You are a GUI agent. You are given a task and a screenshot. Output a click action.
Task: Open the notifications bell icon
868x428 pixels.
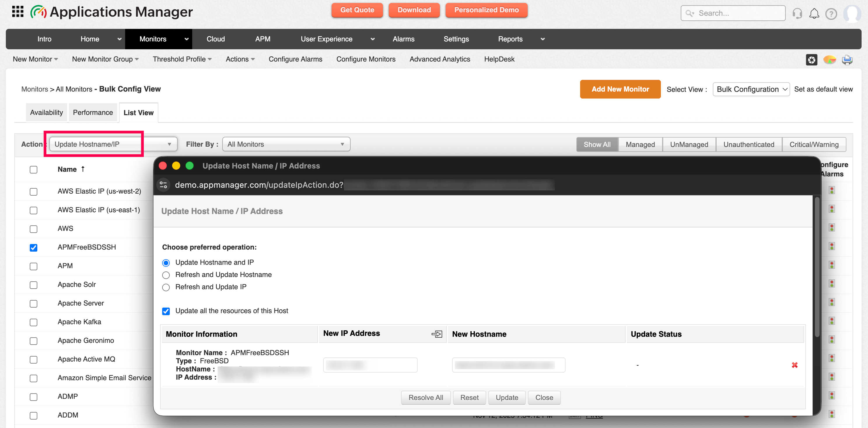[x=814, y=13]
